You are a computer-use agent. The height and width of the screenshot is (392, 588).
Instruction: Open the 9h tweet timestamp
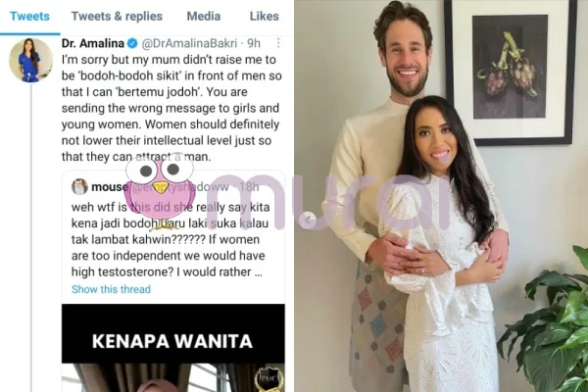point(254,43)
